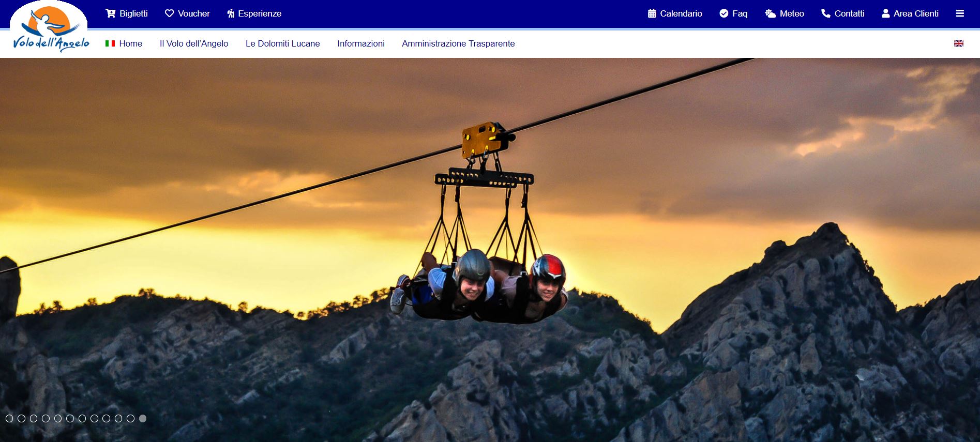Open the Faq page
The image size is (980, 442).
tap(740, 13)
